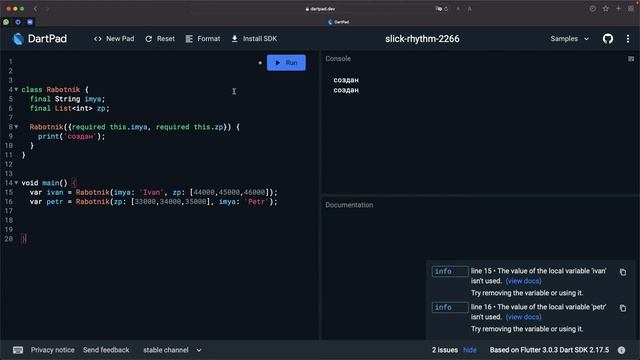Image resolution: width=640 pixels, height=360 pixels.
Task: Click the info badge for line 15 issue
Action: [x=450, y=271]
